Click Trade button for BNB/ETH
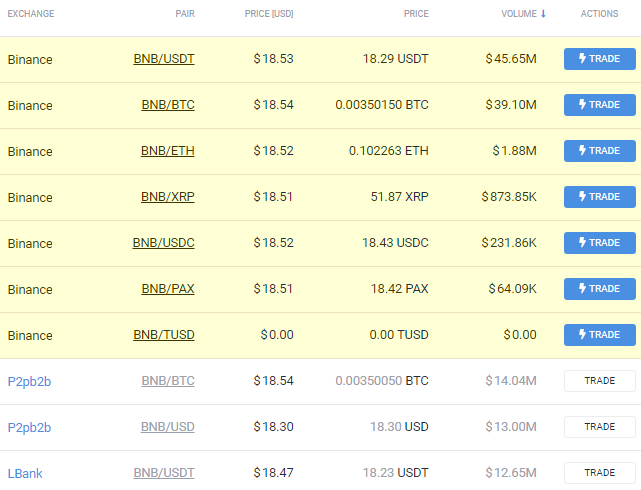 pos(600,151)
